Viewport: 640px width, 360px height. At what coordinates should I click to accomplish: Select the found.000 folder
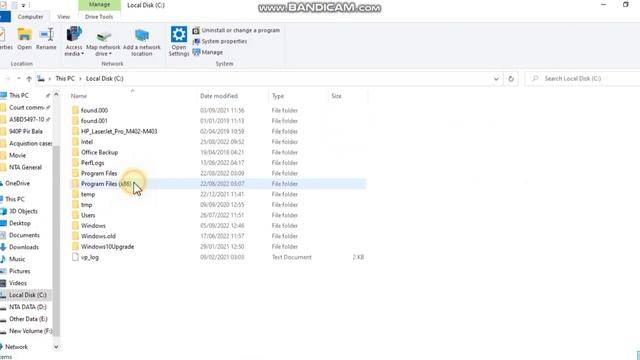tap(94, 110)
